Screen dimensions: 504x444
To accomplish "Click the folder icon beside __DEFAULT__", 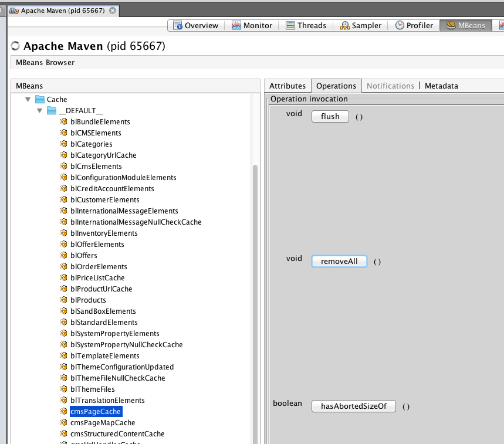I will pyautogui.click(x=51, y=110).
